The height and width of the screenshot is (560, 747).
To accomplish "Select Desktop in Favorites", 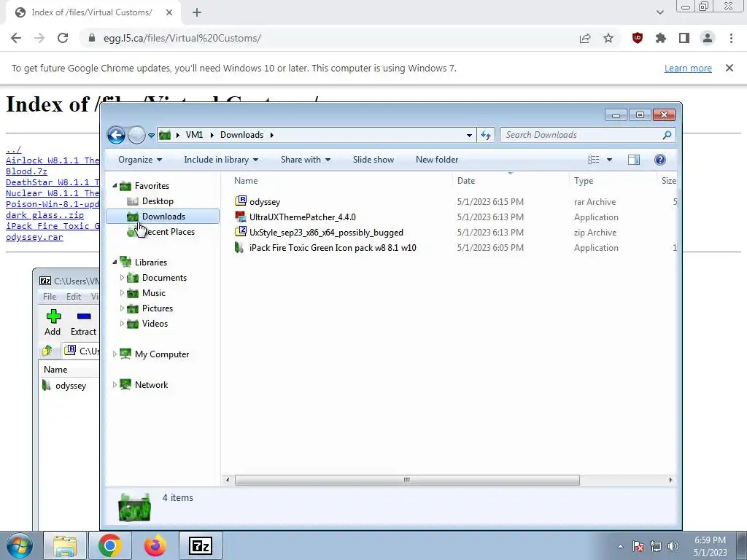I will (x=158, y=201).
